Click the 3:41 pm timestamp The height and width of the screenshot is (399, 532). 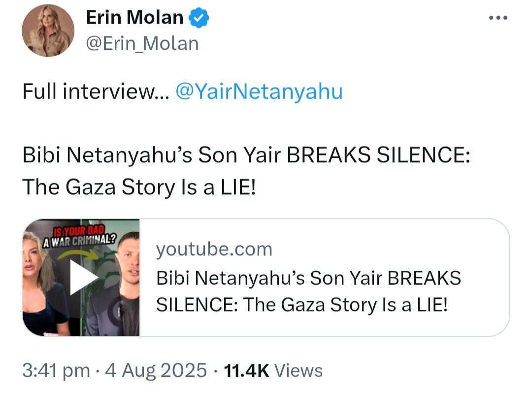pos(56,370)
